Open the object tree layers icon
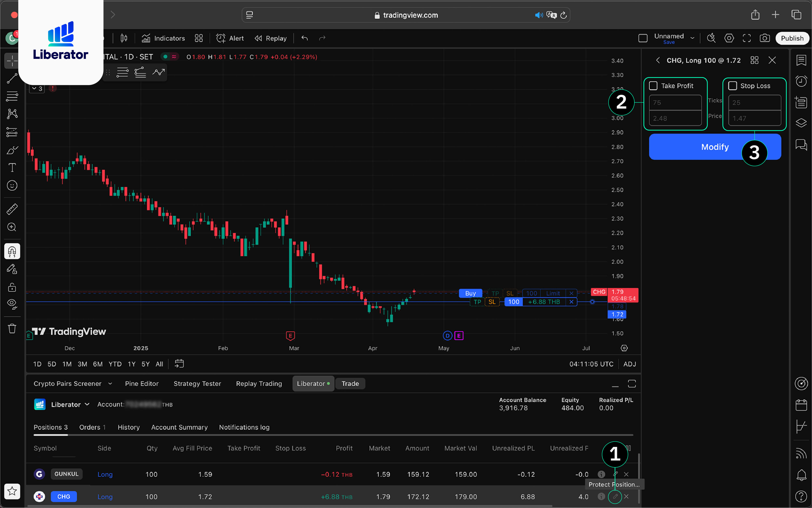This screenshot has width=812, height=508. pyautogui.click(x=801, y=123)
